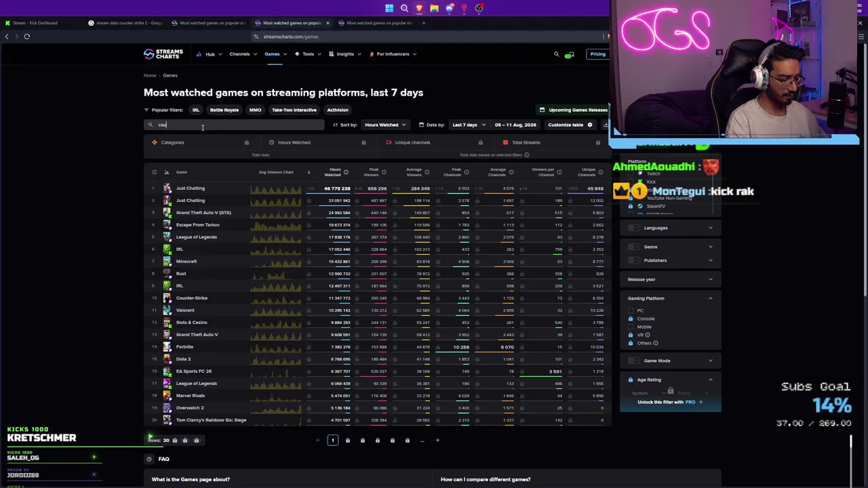The height and width of the screenshot is (488, 868).
Task: Go to page 1 of results
Action: click(x=332, y=441)
